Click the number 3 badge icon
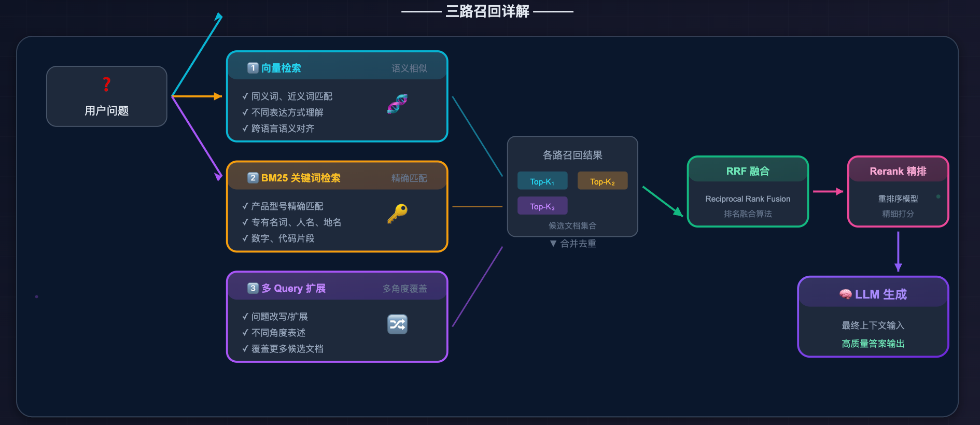The height and width of the screenshot is (425, 980). click(253, 288)
